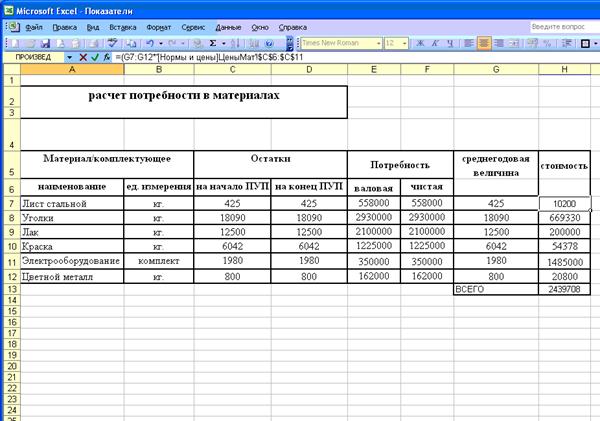This screenshot has height=421, width=600.
Task: Select the 'Лист стальной' cell
Action: [x=72, y=204]
